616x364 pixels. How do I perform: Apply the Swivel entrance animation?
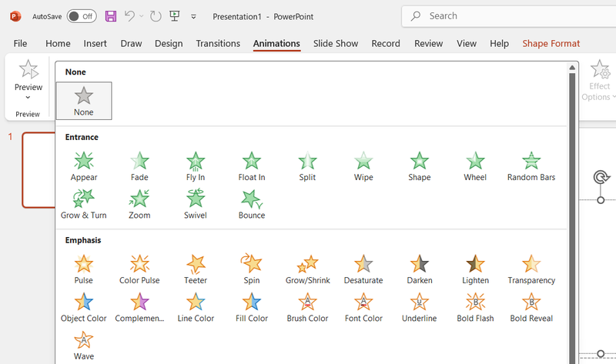coord(196,204)
